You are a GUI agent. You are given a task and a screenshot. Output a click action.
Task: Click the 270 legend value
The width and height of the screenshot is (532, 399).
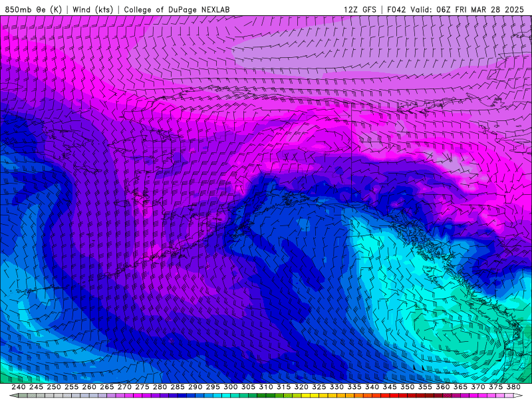click(x=124, y=387)
